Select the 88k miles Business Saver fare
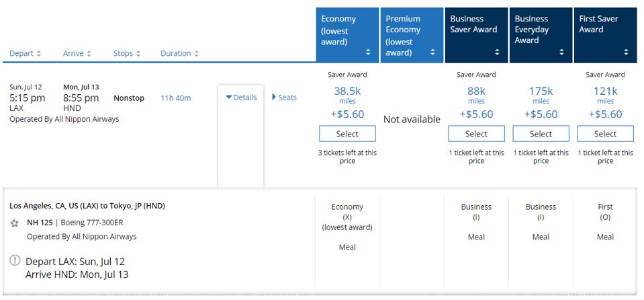Viewport: 644px width, 300px height. tap(476, 134)
